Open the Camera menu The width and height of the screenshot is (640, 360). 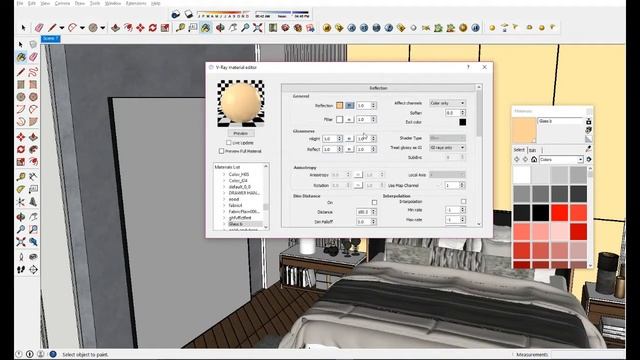click(x=62, y=3)
